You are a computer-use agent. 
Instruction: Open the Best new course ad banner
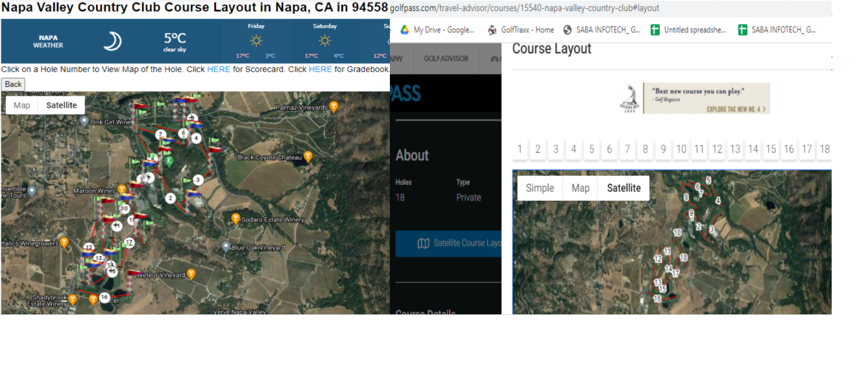coord(694,98)
